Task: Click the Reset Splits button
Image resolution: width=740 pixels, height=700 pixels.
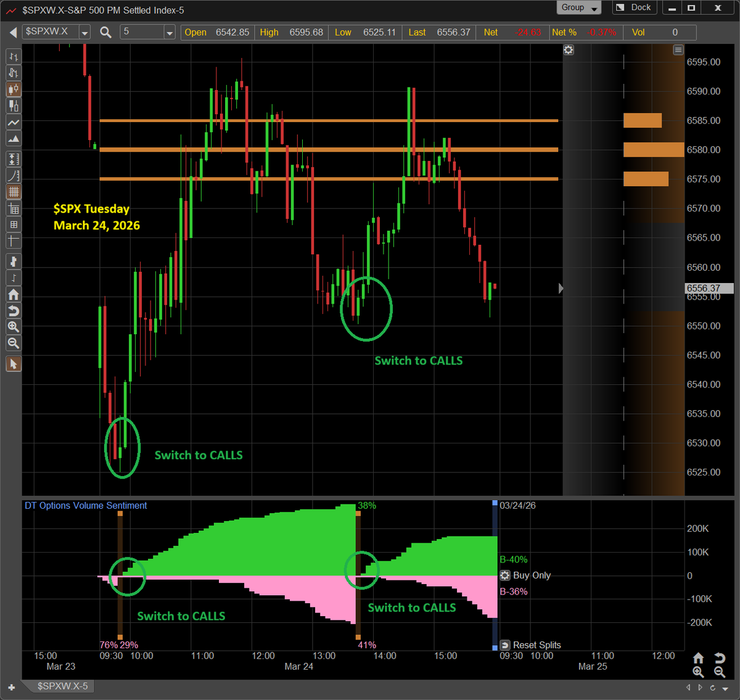Action: pyautogui.click(x=530, y=645)
